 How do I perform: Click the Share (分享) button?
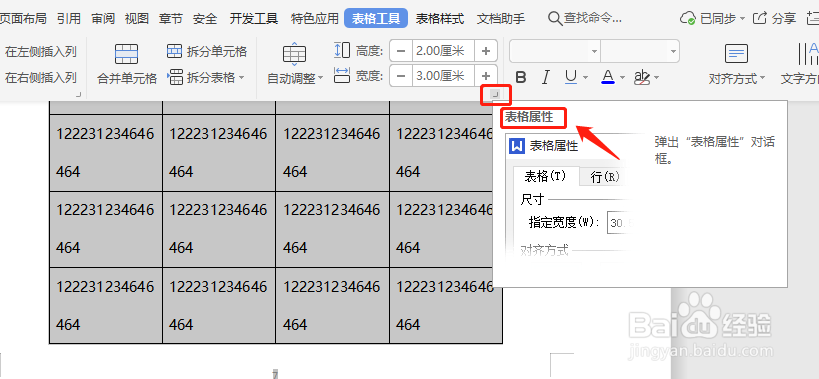click(x=774, y=19)
